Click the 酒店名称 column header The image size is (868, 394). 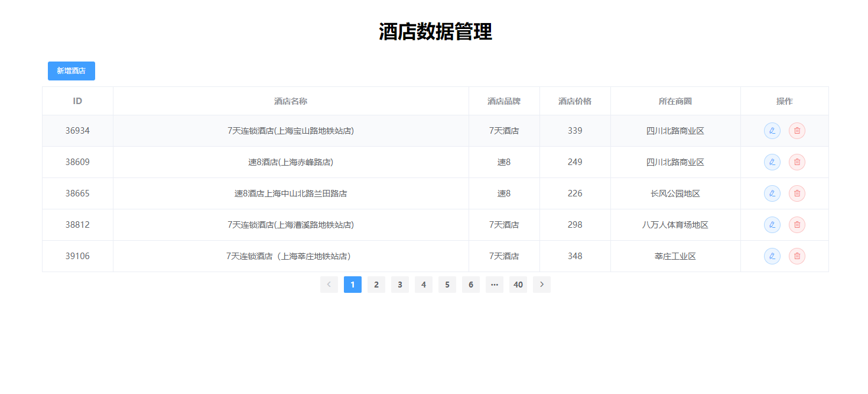click(x=291, y=101)
